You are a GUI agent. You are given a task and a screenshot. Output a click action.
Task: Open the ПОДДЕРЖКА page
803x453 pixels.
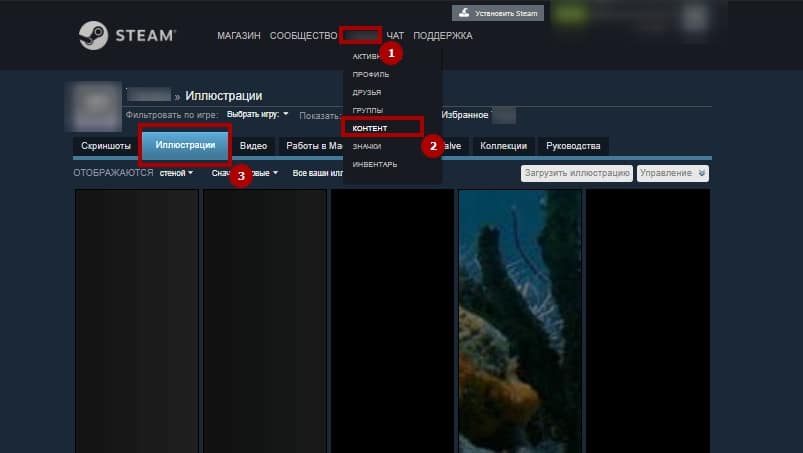pyautogui.click(x=442, y=36)
